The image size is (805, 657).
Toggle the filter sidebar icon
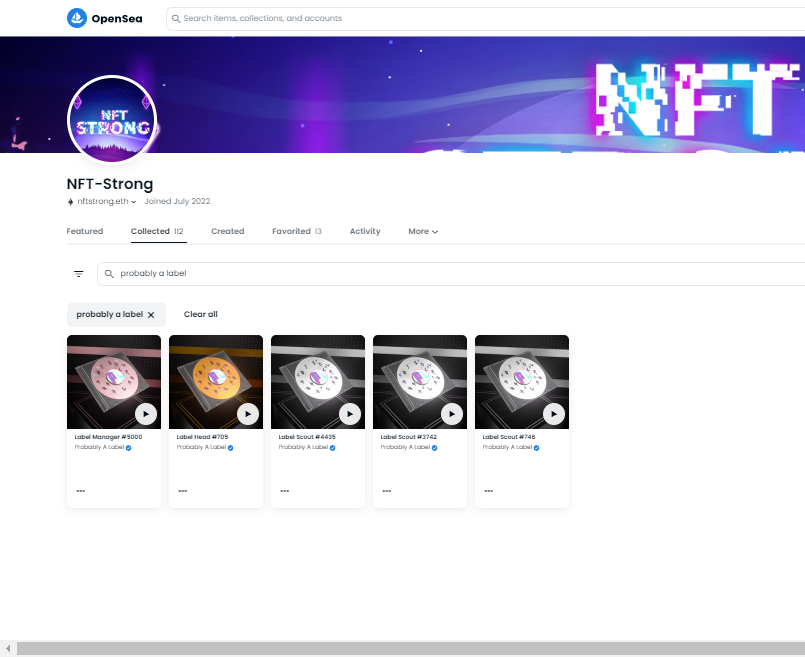79,274
